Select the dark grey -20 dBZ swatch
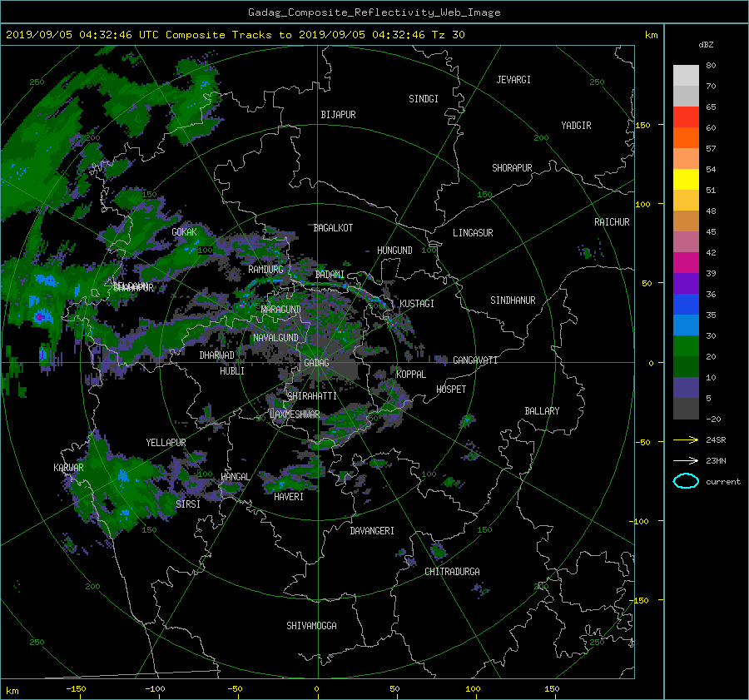The image size is (749, 700). [x=686, y=408]
